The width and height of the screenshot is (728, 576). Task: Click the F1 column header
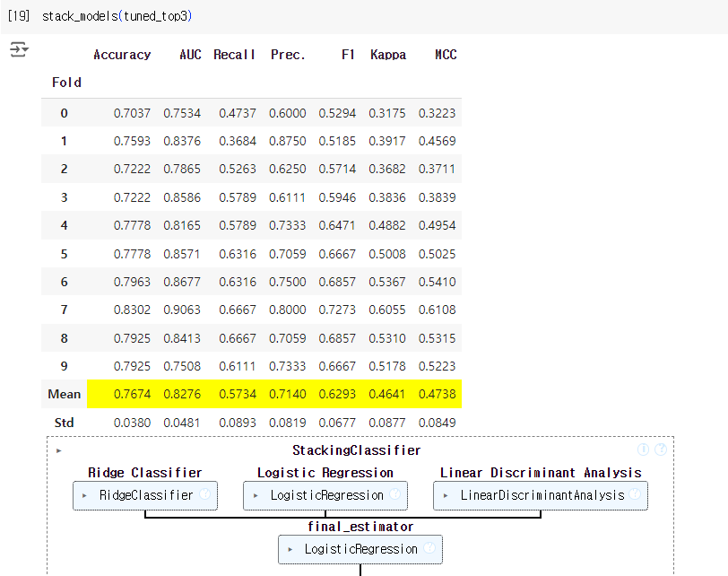pos(348,55)
